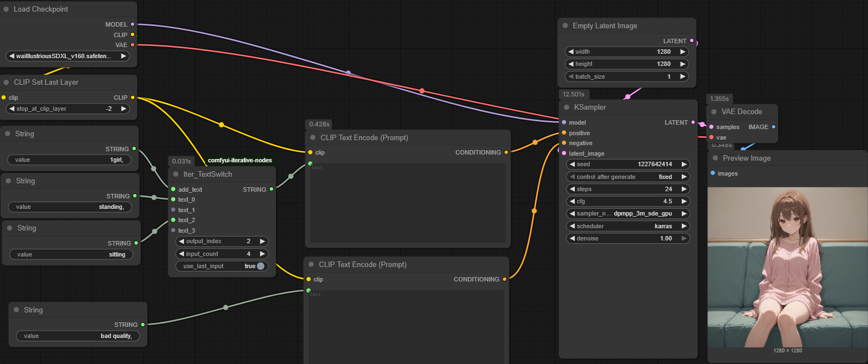Click the 1.355s time badge above VAE Decode
The image size is (868, 364).
[719, 98]
